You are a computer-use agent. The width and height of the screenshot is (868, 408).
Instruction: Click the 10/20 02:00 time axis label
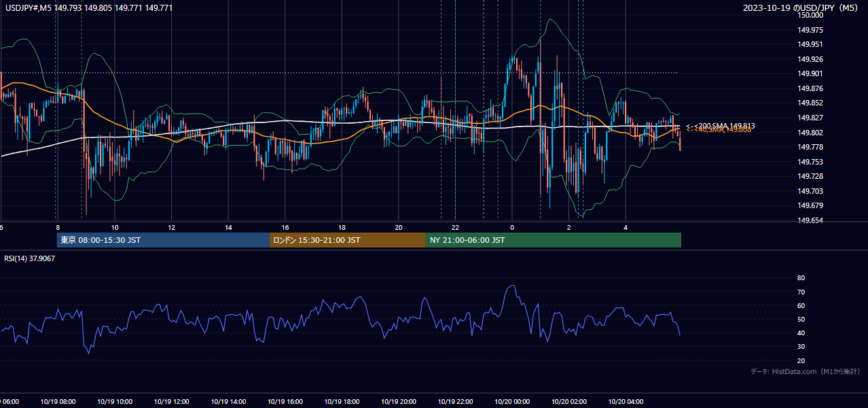[x=569, y=402]
